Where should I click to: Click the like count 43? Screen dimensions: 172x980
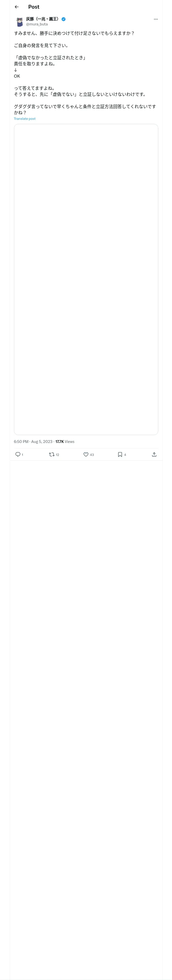(x=92, y=455)
